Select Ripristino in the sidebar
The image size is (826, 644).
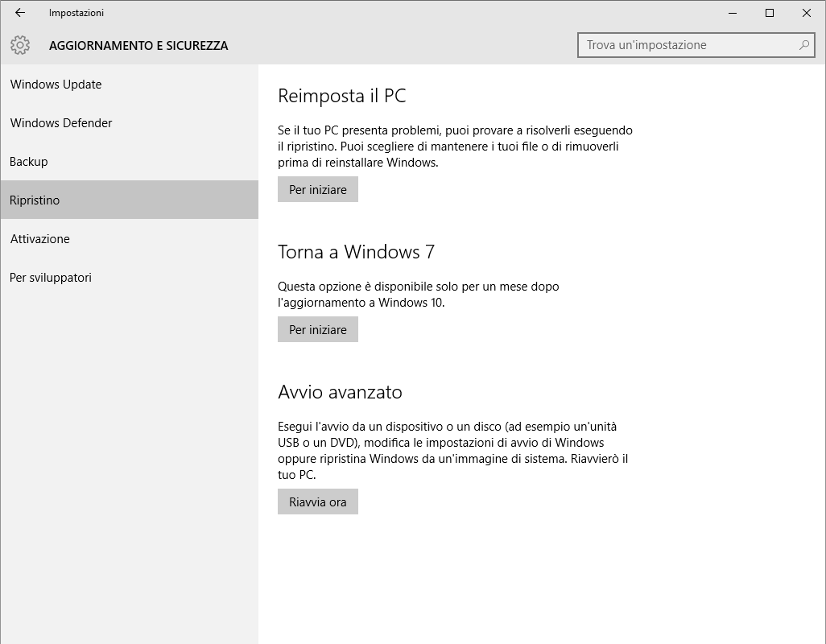coord(129,200)
